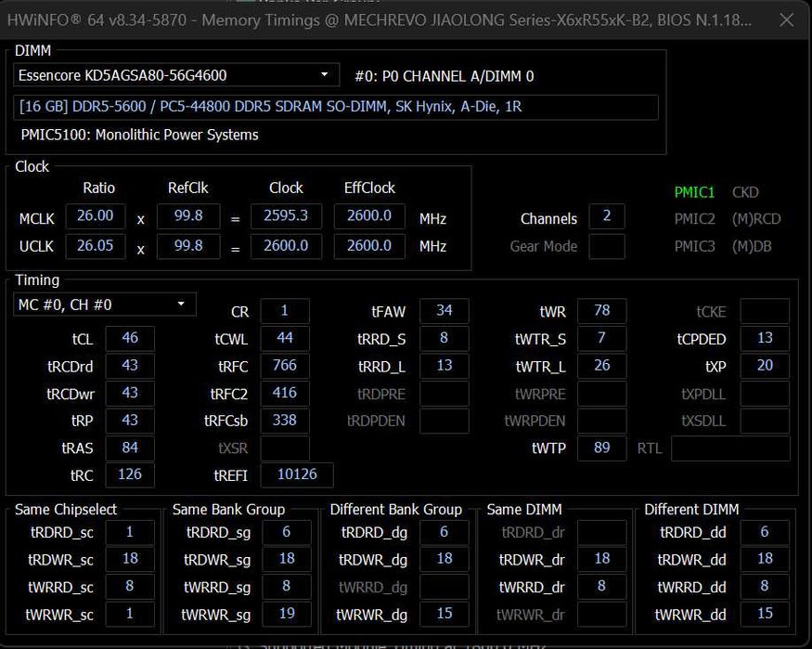812x649 pixels.
Task: Click the tRAS value field showing 84
Action: [130, 448]
